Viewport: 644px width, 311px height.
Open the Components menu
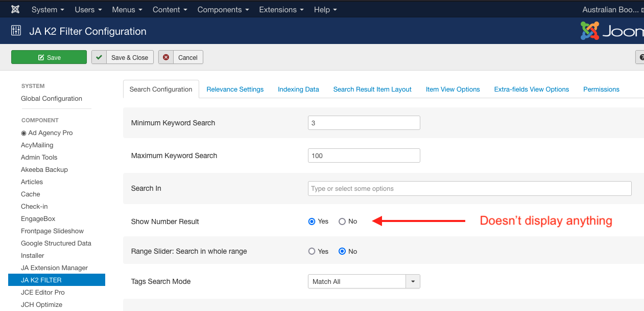tap(223, 10)
